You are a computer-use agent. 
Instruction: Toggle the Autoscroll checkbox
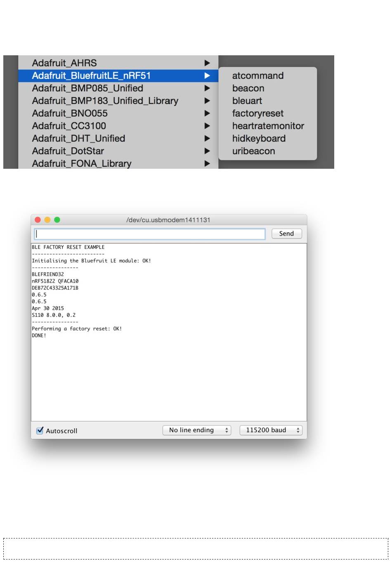pos(40,430)
